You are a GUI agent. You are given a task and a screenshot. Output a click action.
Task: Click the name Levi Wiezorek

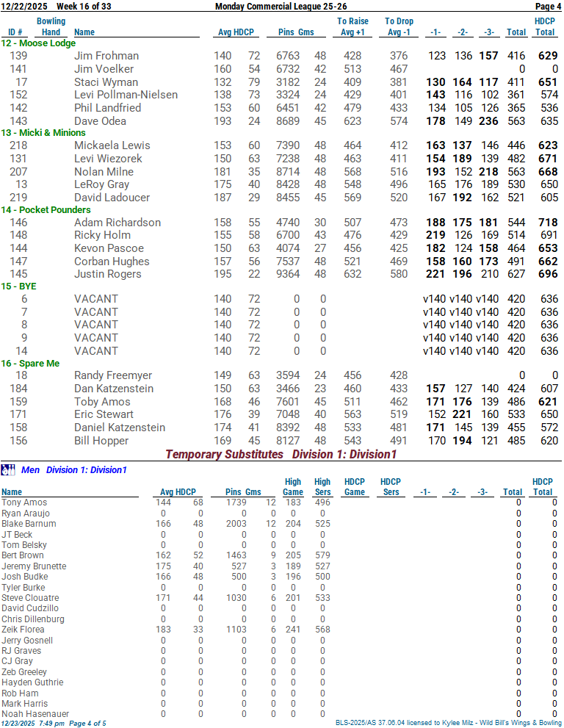[x=108, y=159]
